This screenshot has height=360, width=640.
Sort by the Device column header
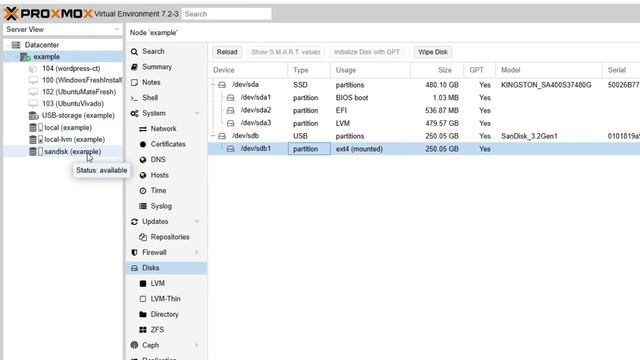[x=248, y=70]
